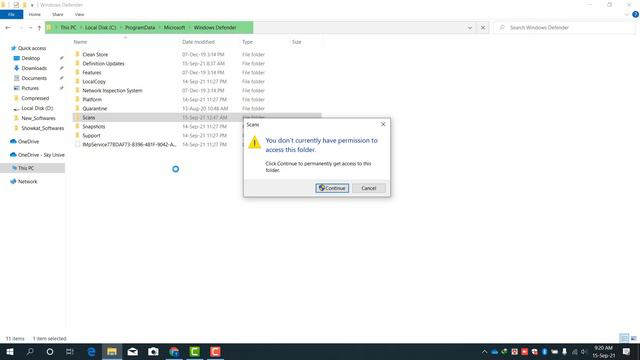Select the Snapshots folder
The width and height of the screenshot is (640, 360).
(x=93, y=127)
